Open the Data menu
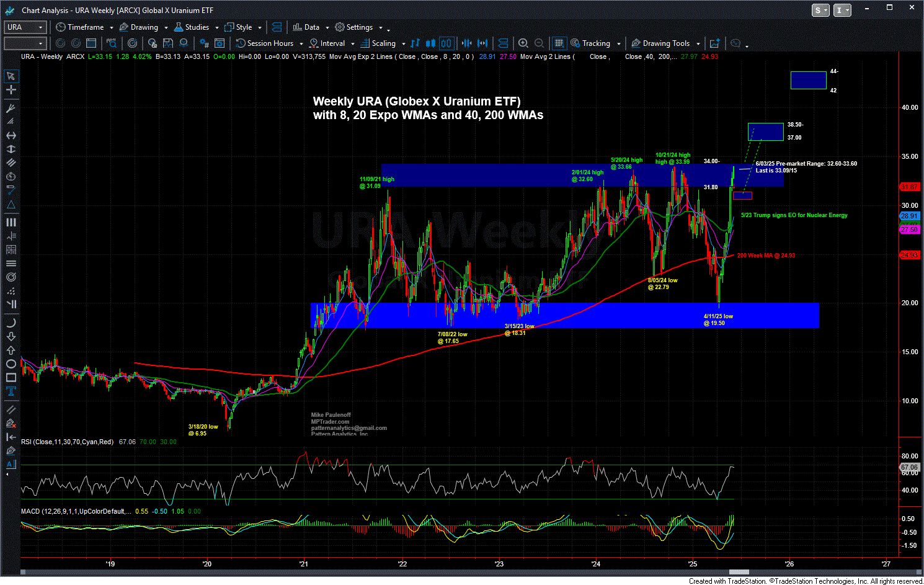This screenshot has width=924, height=585. coord(306,27)
